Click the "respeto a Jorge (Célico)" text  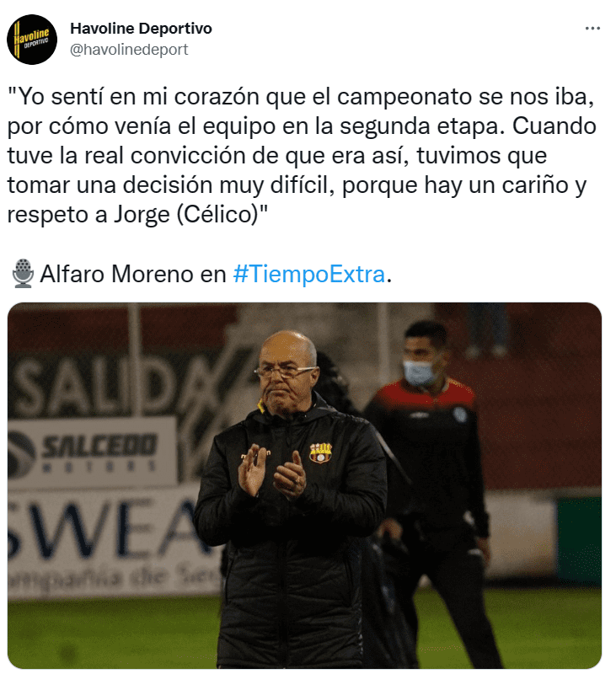(137, 214)
